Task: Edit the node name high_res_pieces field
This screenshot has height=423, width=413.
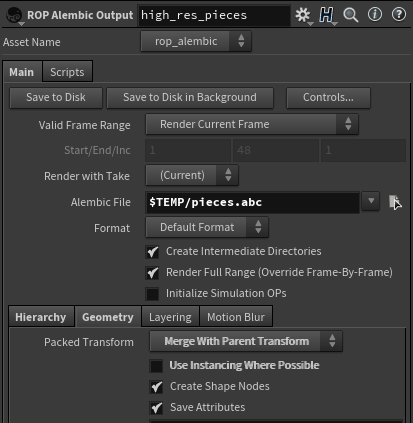Action: pos(214,15)
